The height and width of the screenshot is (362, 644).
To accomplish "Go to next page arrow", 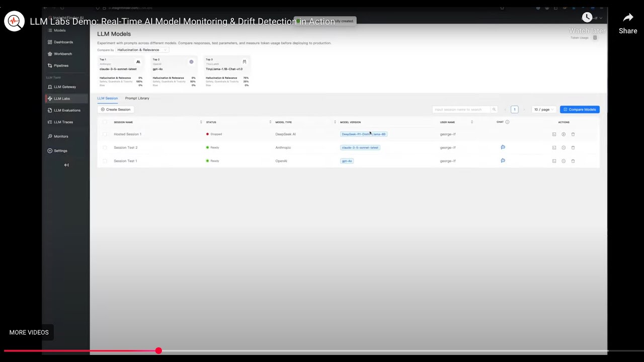I will (x=524, y=110).
